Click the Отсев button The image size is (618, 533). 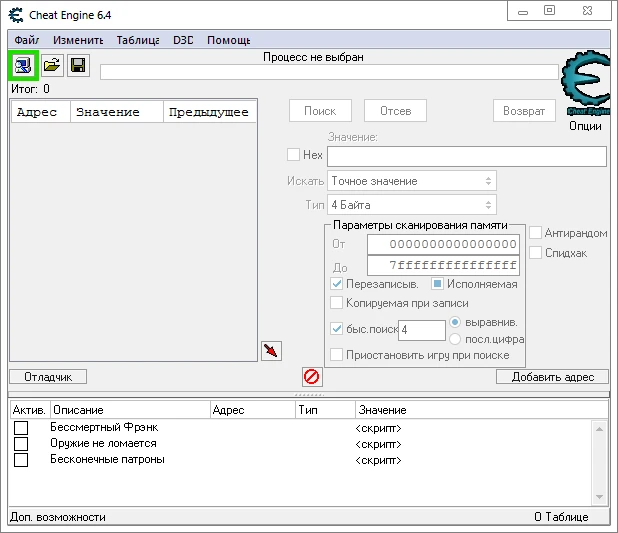click(395, 111)
